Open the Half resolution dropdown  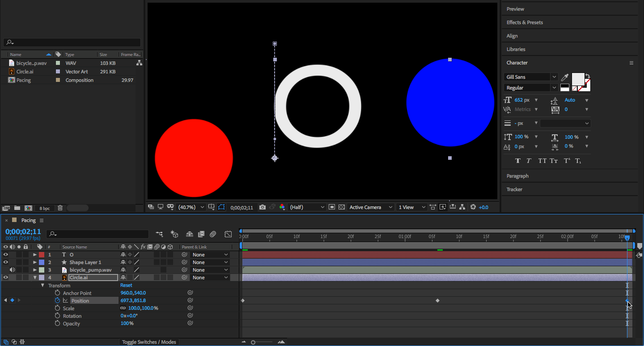click(307, 207)
